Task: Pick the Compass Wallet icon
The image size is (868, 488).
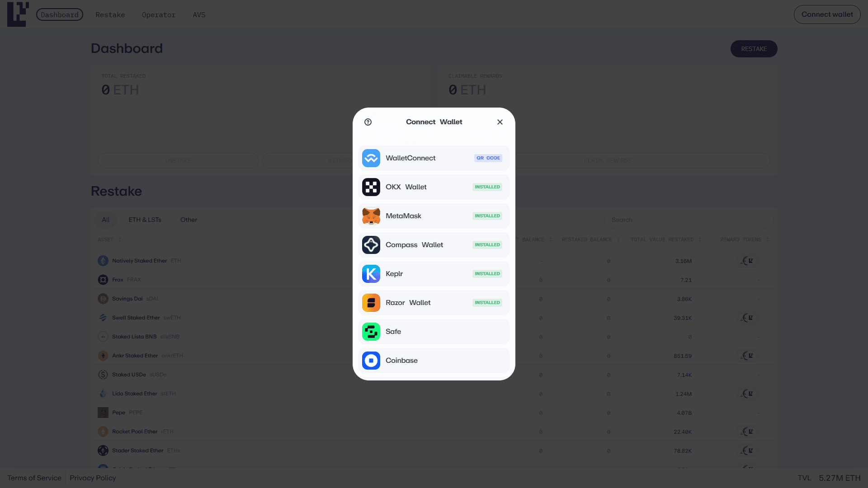Action: [371, 245]
